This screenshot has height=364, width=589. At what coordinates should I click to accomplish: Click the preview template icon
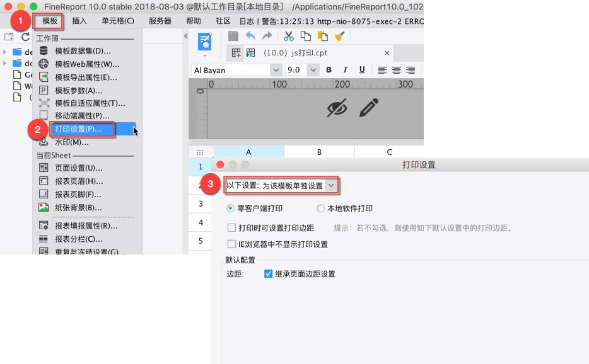click(x=205, y=42)
